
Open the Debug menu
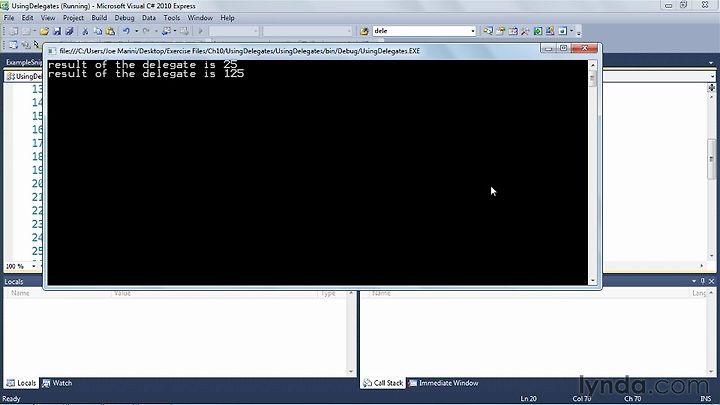[x=124, y=18]
